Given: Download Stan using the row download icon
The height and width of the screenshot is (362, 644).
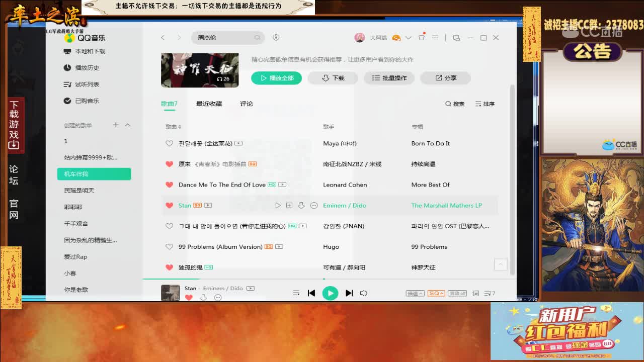Looking at the screenshot, I should click(301, 205).
